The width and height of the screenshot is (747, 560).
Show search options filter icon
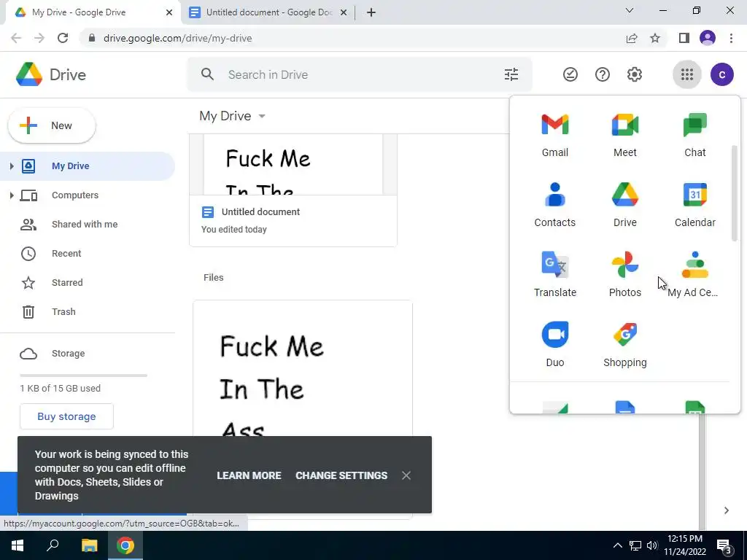(511, 74)
